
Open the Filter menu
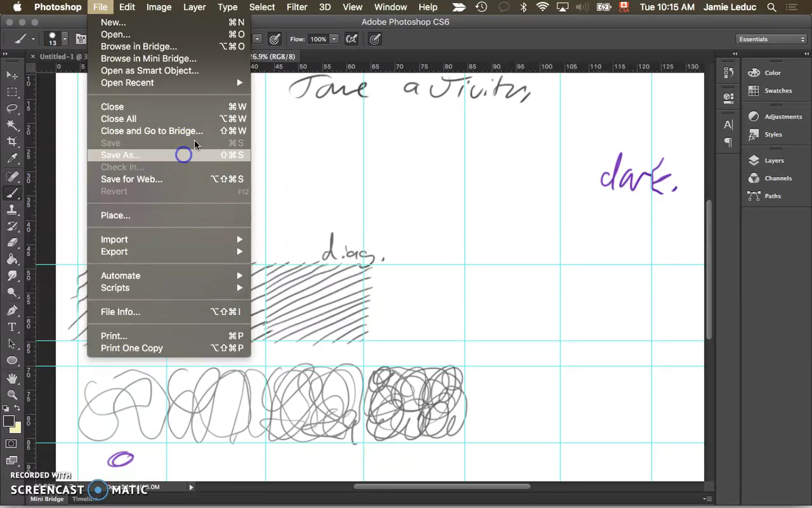click(296, 7)
